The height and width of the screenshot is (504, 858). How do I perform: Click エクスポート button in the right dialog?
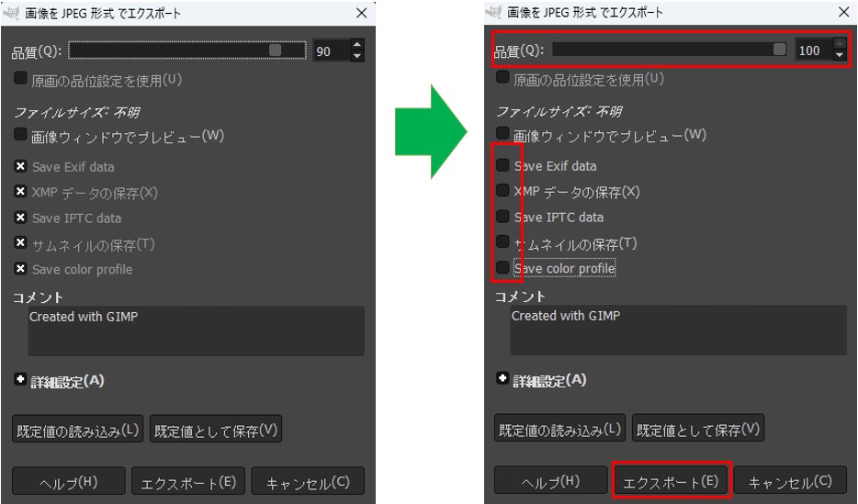click(671, 480)
